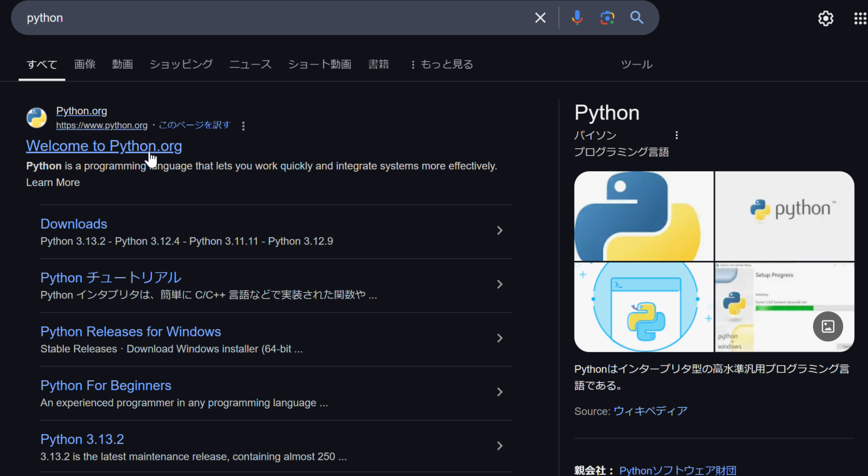This screenshot has height=476, width=868.
Task: Click the https://www.python.org URL
Action: [102, 125]
